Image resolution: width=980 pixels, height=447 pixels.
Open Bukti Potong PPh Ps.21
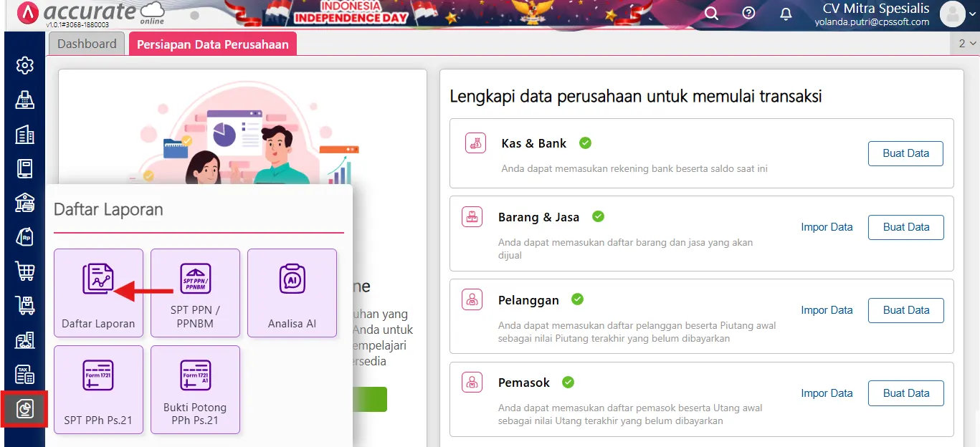pyautogui.click(x=195, y=390)
